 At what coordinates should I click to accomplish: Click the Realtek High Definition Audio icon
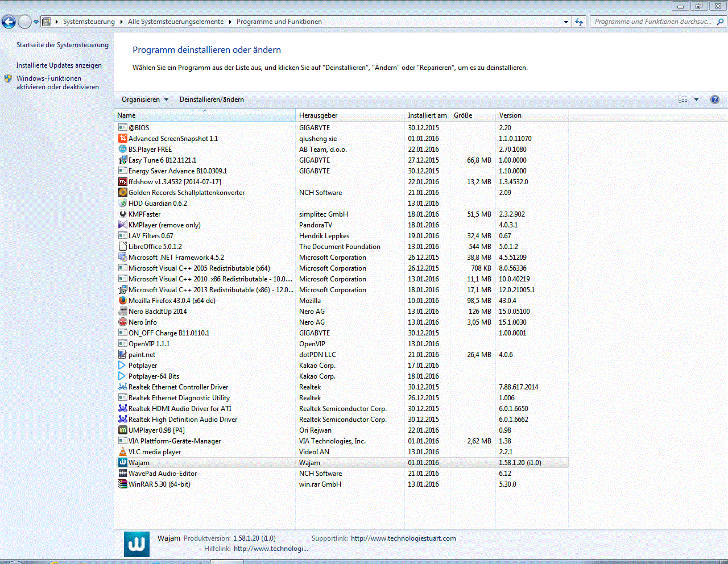click(122, 419)
